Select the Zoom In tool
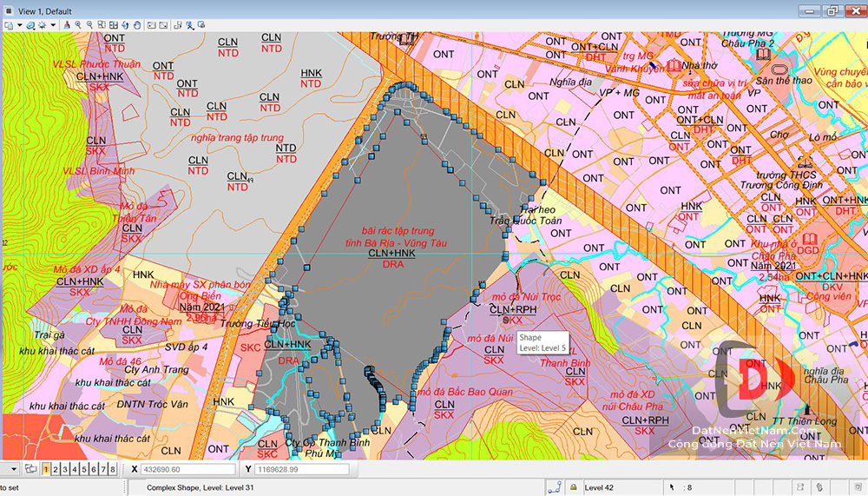 (x=78, y=25)
